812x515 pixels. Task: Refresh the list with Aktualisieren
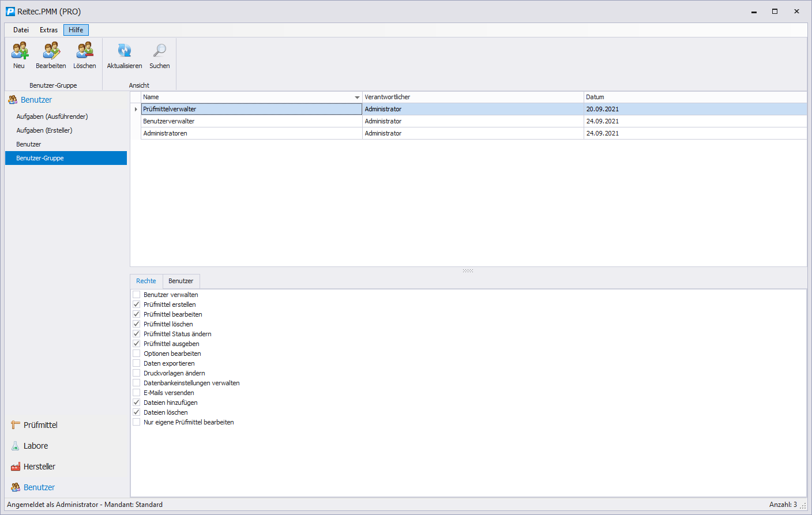124,52
